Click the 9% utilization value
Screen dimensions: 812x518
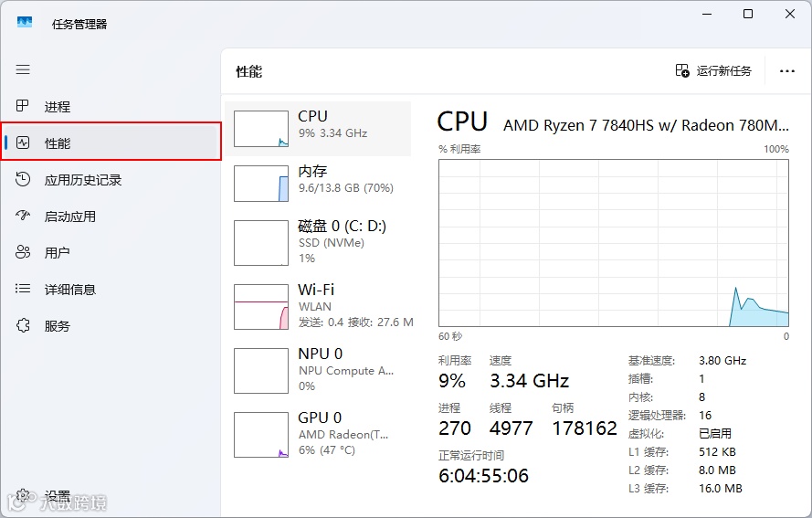tap(452, 381)
